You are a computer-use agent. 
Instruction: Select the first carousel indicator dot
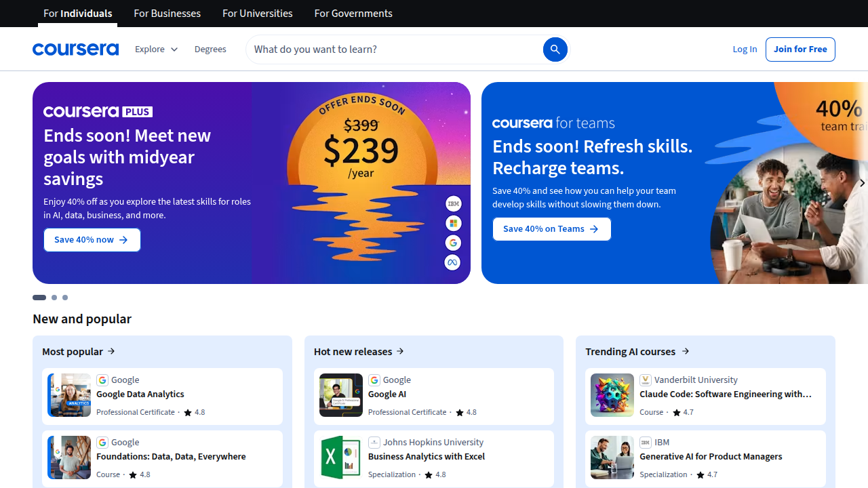click(x=39, y=298)
